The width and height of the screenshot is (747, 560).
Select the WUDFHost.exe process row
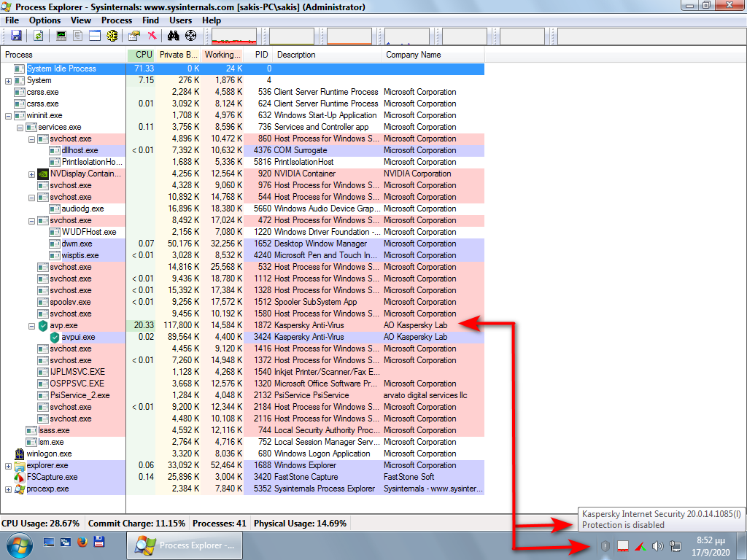(242, 233)
